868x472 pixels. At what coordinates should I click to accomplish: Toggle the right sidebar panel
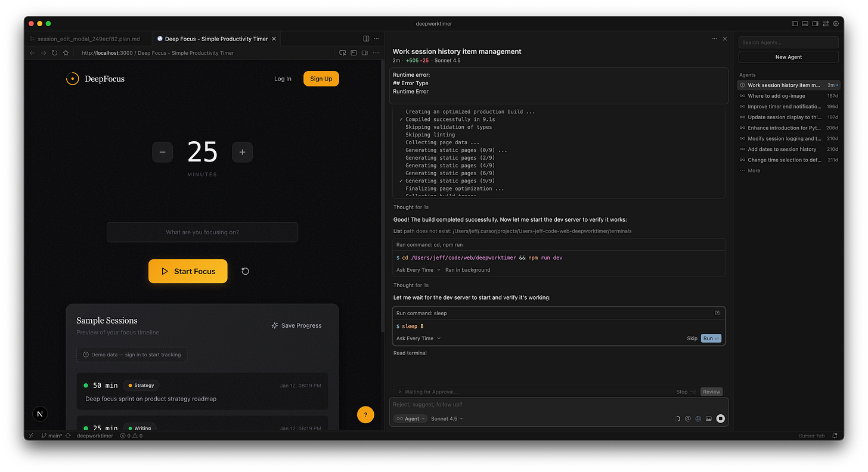pos(815,23)
